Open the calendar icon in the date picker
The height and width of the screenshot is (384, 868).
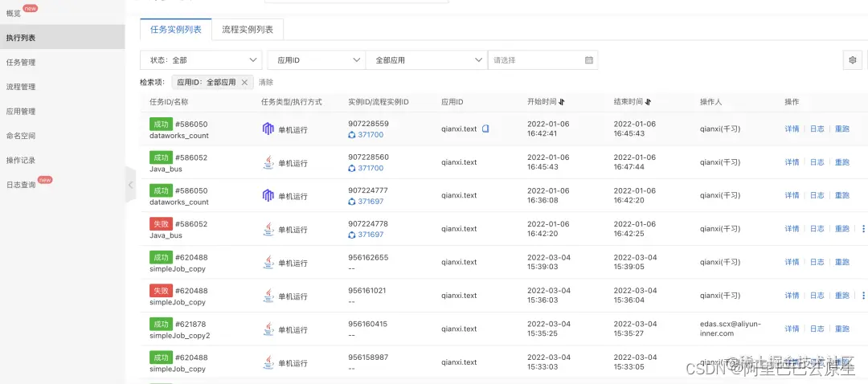point(589,59)
